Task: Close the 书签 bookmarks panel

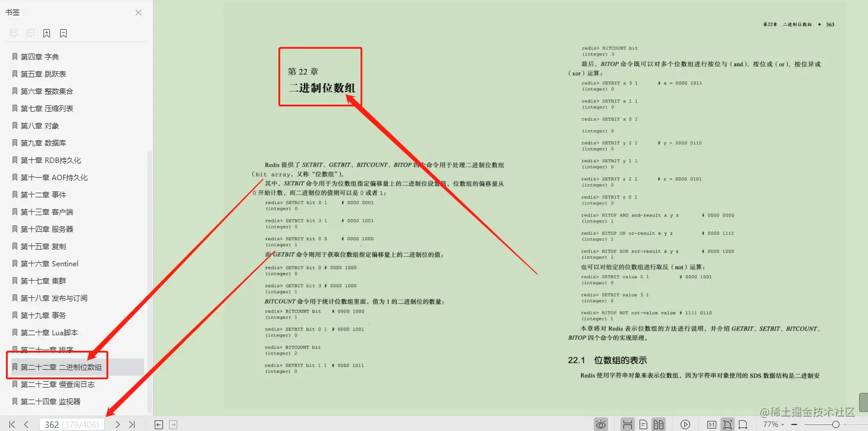Action: 138,12
